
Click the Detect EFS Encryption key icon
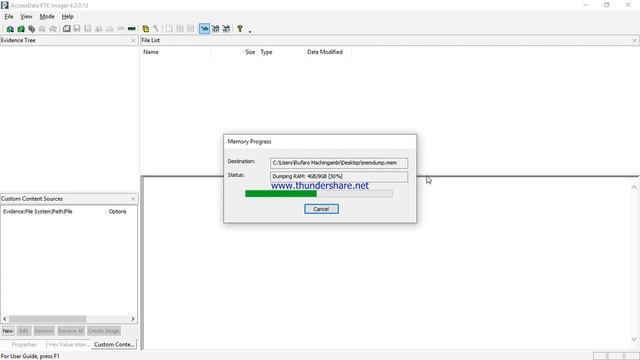[156, 29]
